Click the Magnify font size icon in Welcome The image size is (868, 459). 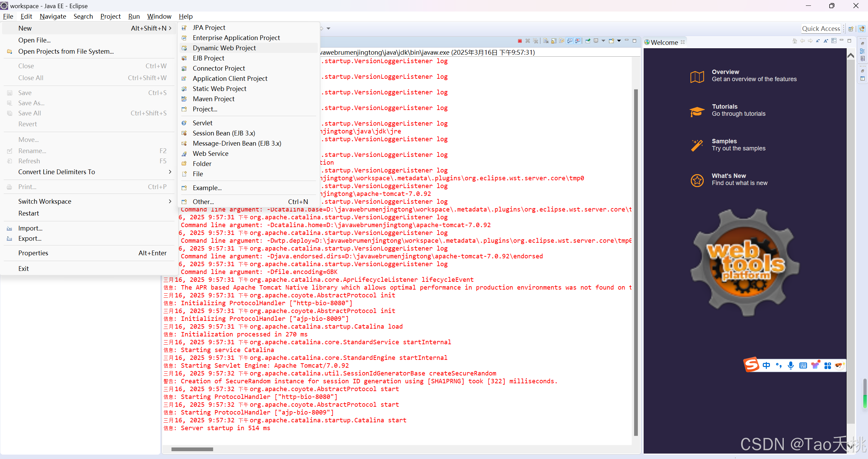[x=826, y=41]
